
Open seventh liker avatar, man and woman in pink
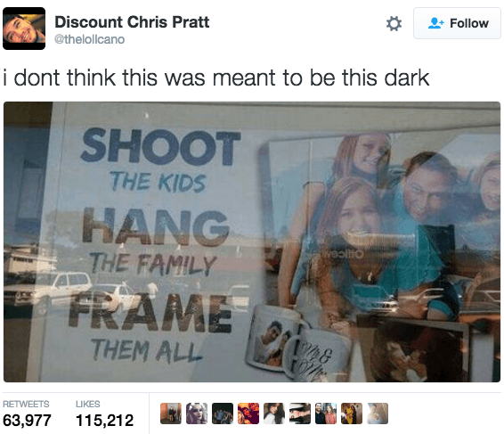326,414
